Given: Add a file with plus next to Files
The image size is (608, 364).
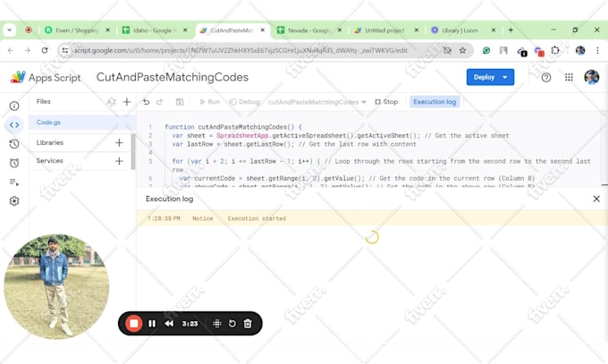Looking at the screenshot, I should coord(127,102).
